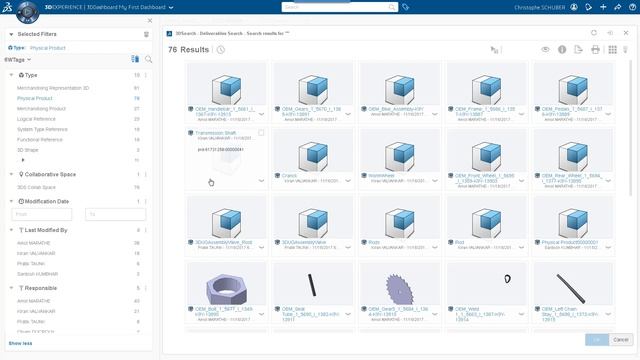
Task: Click the OK button beside Cancel
Action: 597,340
